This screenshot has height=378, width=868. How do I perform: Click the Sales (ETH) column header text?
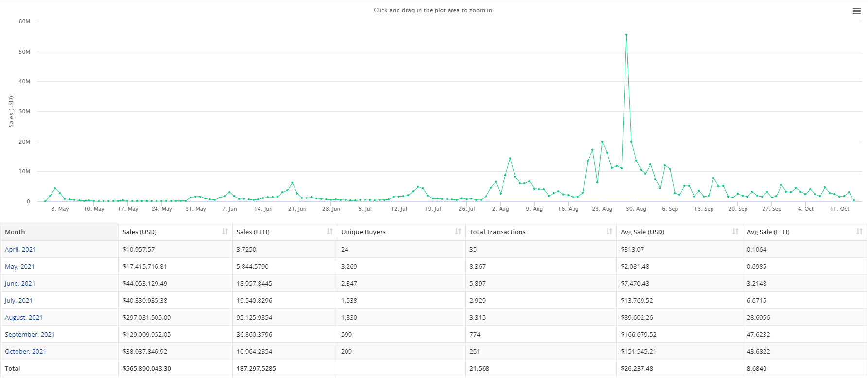[253, 232]
